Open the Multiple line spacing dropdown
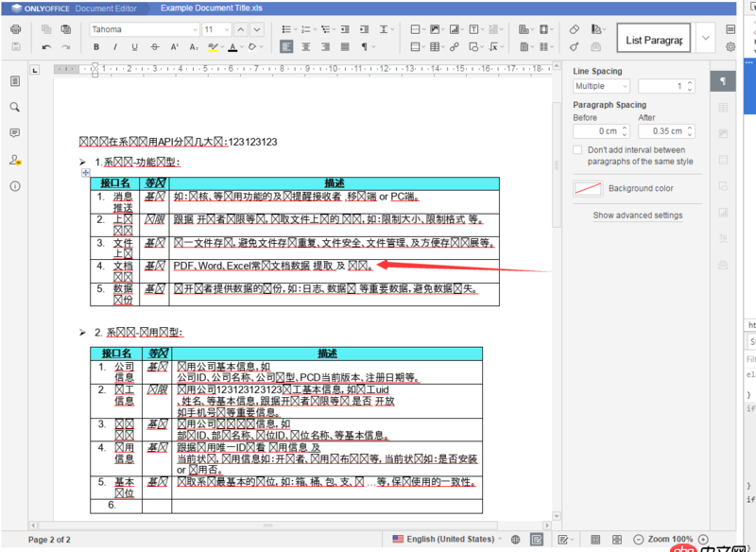 tap(599, 86)
